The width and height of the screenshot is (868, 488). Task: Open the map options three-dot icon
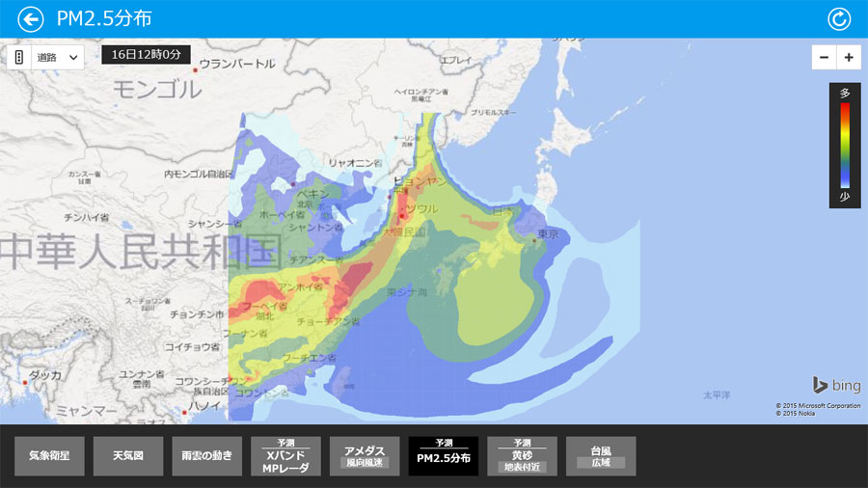[19, 57]
